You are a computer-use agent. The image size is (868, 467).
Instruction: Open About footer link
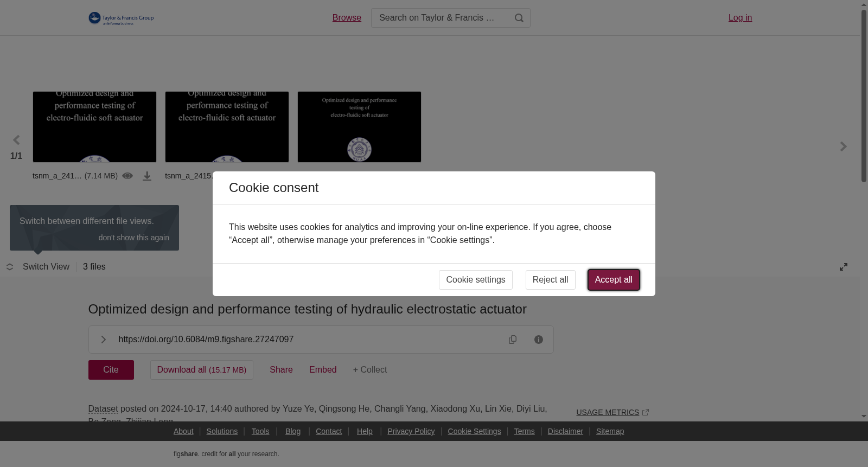pyautogui.click(x=183, y=431)
